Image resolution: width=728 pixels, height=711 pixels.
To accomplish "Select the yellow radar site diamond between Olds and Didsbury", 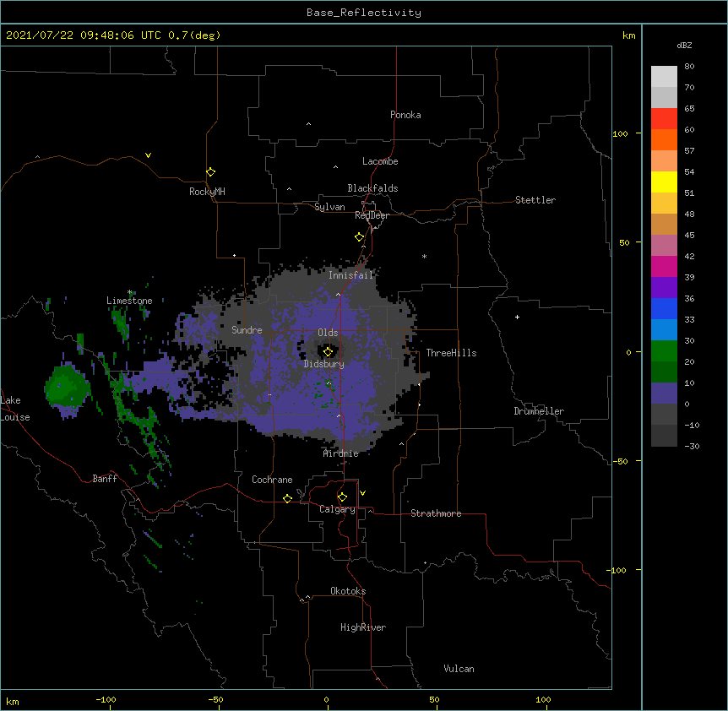I will [329, 352].
